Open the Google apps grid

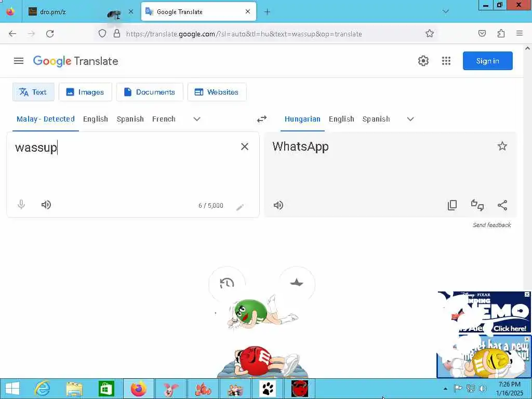(446, 61)
